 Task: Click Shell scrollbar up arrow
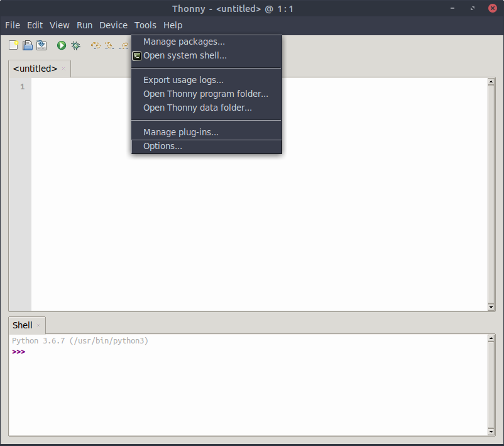(491, 338)
